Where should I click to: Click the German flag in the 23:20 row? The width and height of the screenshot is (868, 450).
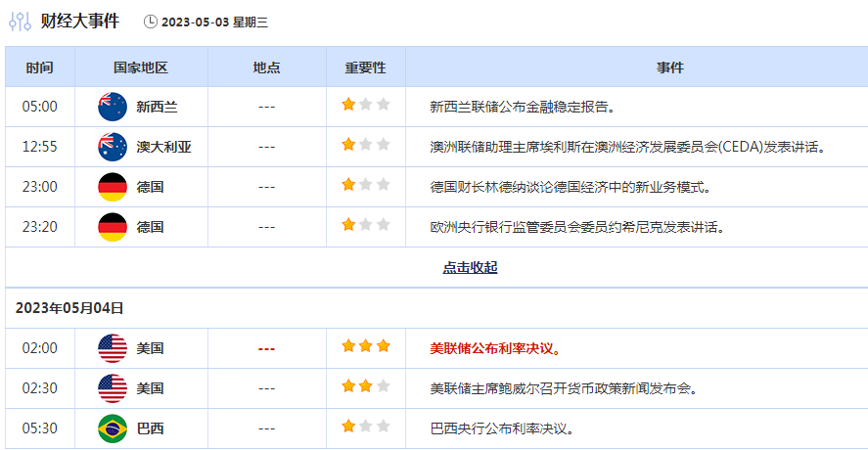coord(113,227)
